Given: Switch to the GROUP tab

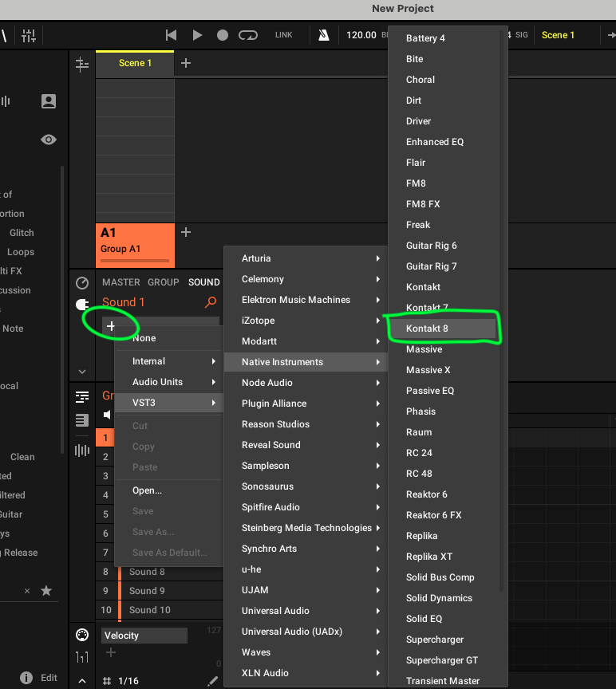Looking at the screenshot, I should pyautogui.click(x=163, y=282).
